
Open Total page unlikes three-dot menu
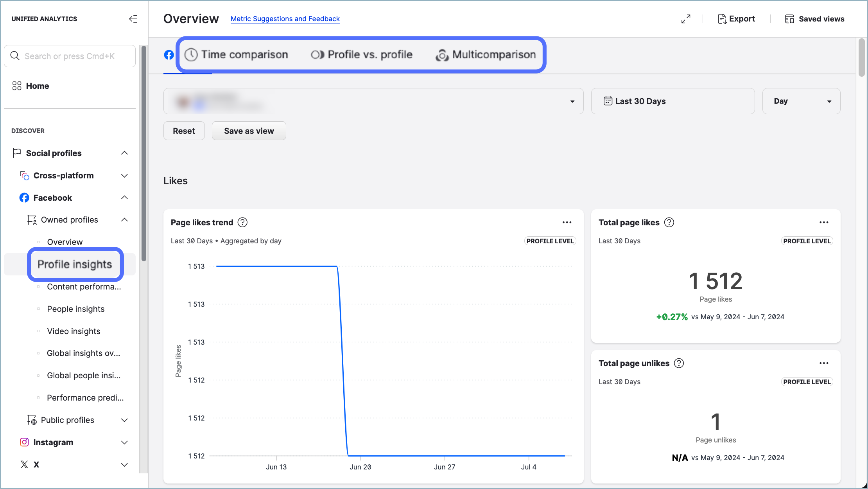point(824,363)
